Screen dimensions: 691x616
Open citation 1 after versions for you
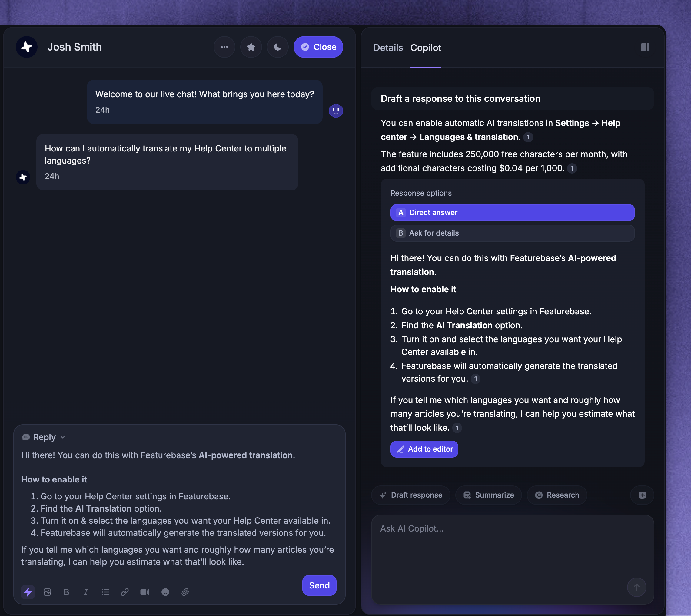coord(475,379)
